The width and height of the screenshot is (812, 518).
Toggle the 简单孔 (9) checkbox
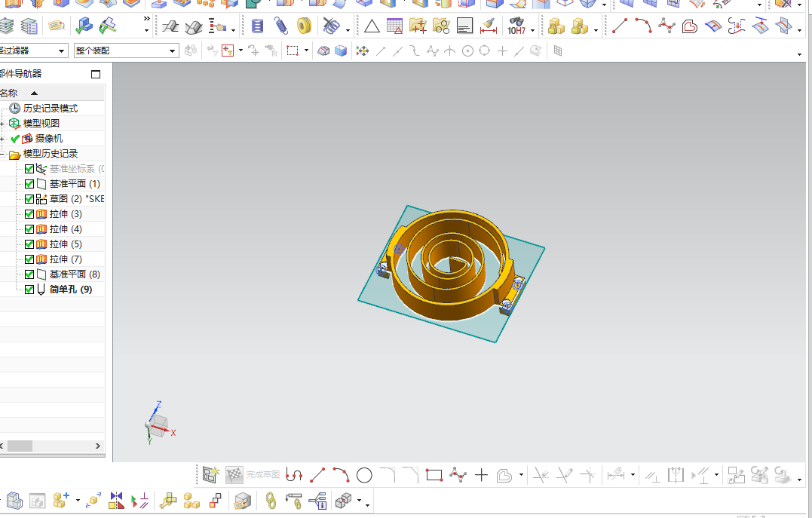29,289
